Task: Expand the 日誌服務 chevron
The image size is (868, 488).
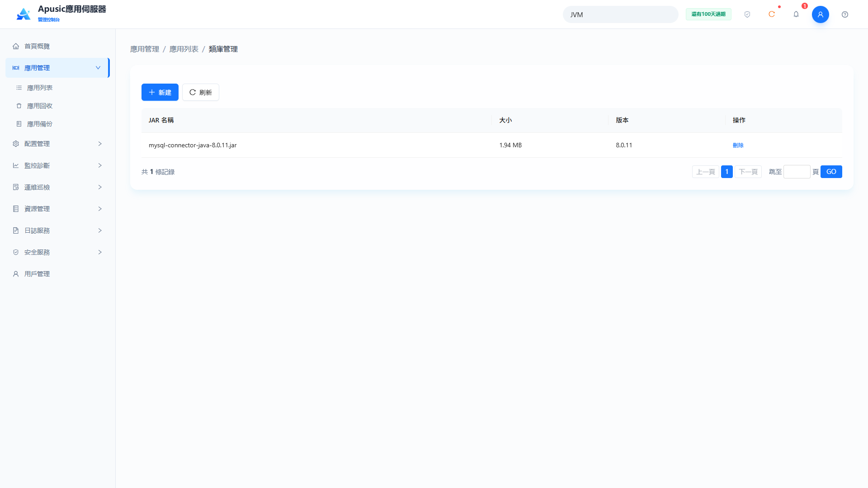Action: (x=100, y=230)
